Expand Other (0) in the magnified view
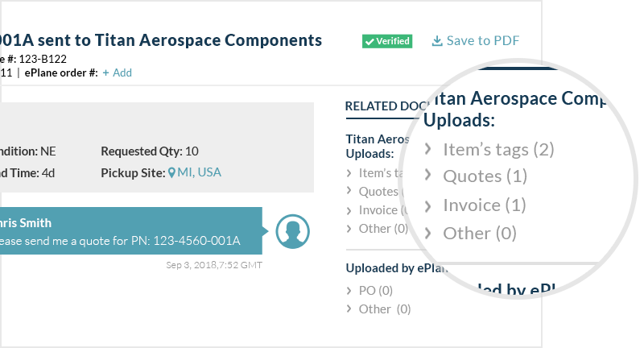The width and height of the screenshot is (644, 348). pos(470,233)
